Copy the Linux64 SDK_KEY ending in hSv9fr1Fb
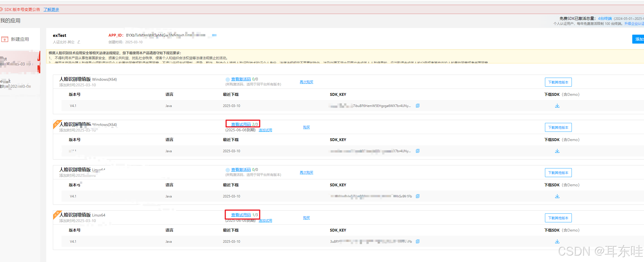This screenshot has height=262, width=644. [417, 196]
